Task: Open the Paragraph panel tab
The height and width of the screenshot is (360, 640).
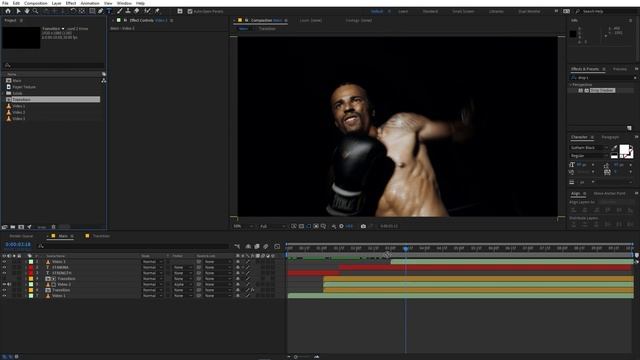Action: 610,137
